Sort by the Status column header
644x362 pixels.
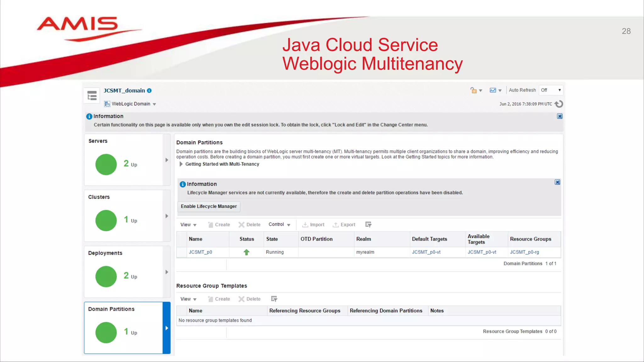(x=247, y=239)
